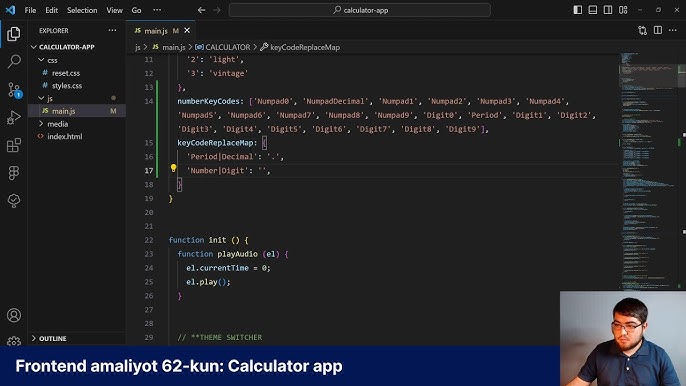Open the Go menu
Image resolution: width=686 pixels, height=386 pixels.
click(136, 10)
